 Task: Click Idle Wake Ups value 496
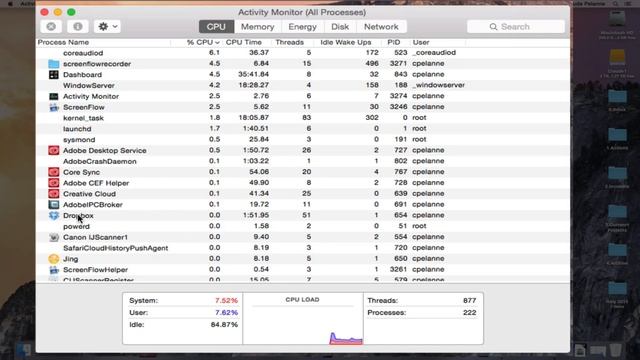(x=372, y=63)
